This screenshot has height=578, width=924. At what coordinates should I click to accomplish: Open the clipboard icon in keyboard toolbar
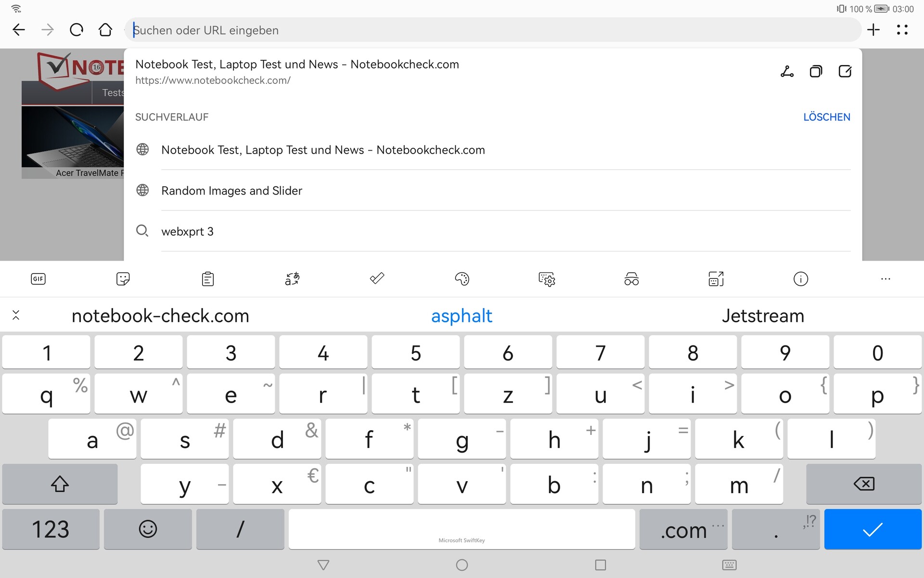click(207, 279)
